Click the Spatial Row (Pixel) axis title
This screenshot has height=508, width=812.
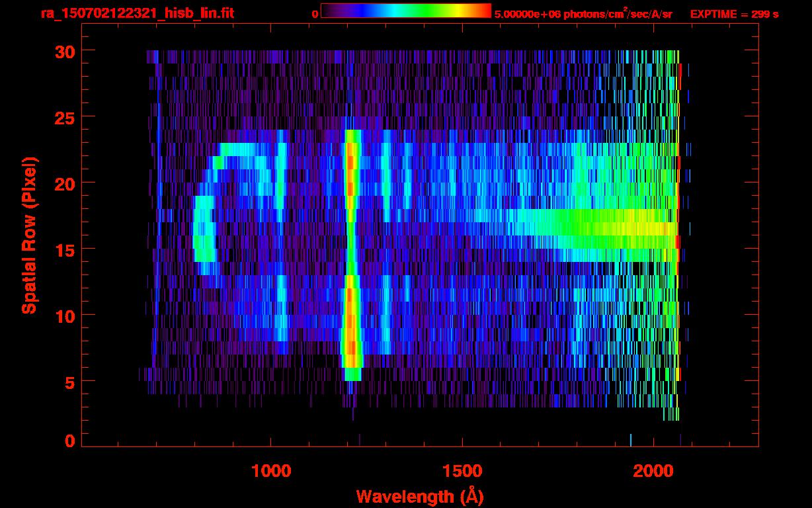tap(28, 235)
